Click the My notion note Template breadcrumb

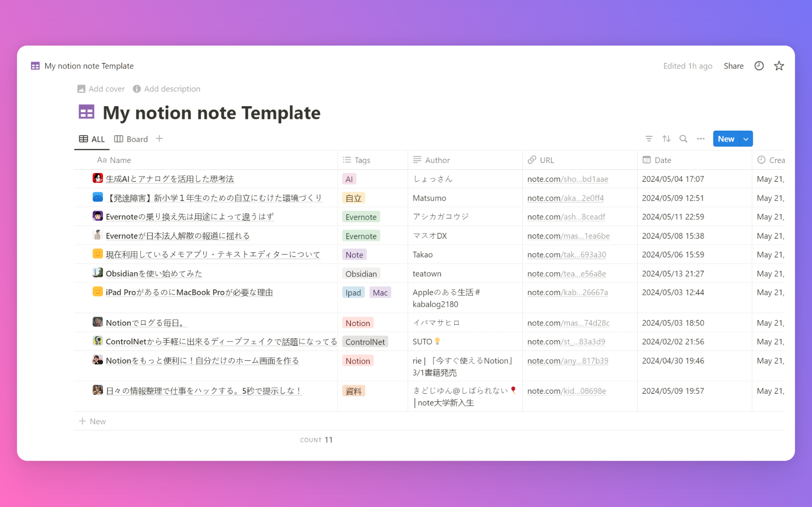click(x=89, y=66)
